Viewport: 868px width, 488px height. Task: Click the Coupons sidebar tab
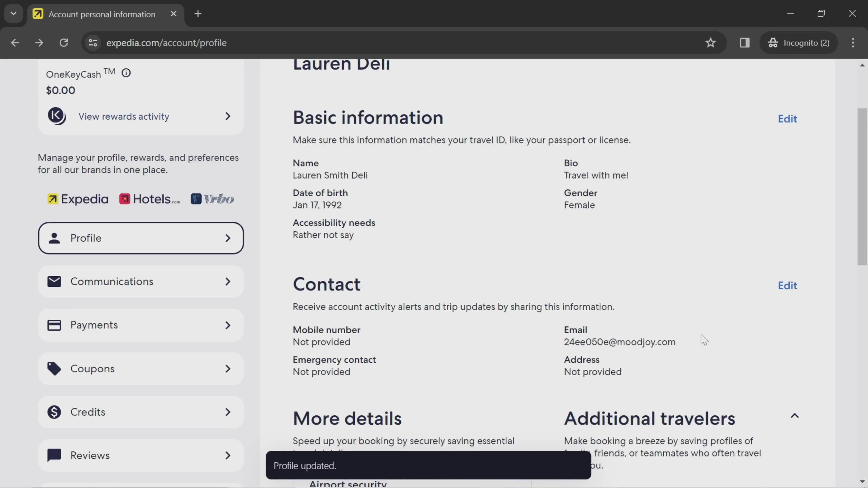140,368
